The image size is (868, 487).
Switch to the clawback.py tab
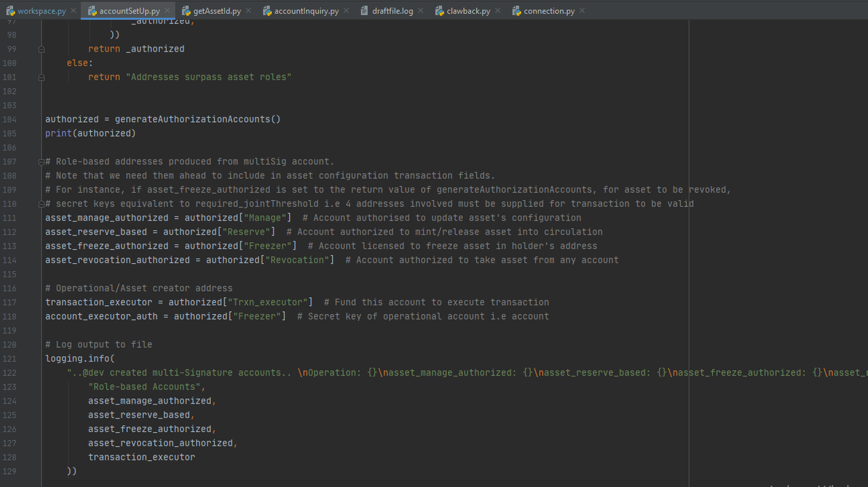pos(469,11)
